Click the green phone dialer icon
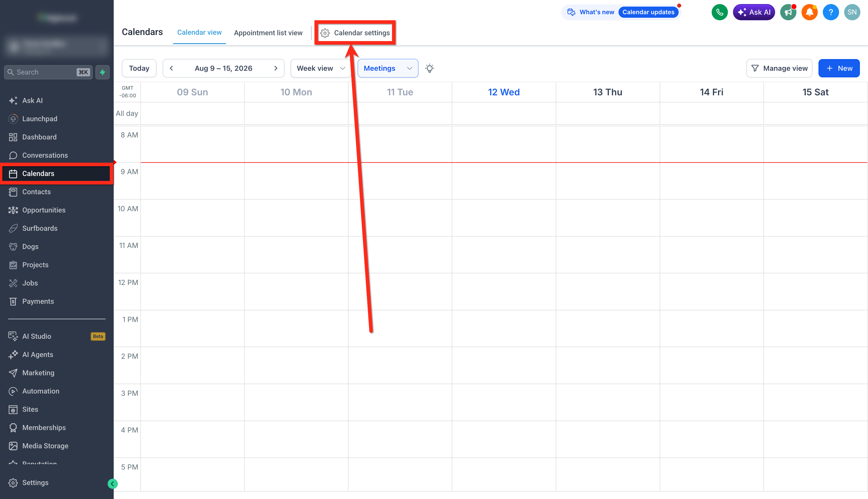Image resolution: width=868 pixels, height=499 pixels. [x=720, y=12]
